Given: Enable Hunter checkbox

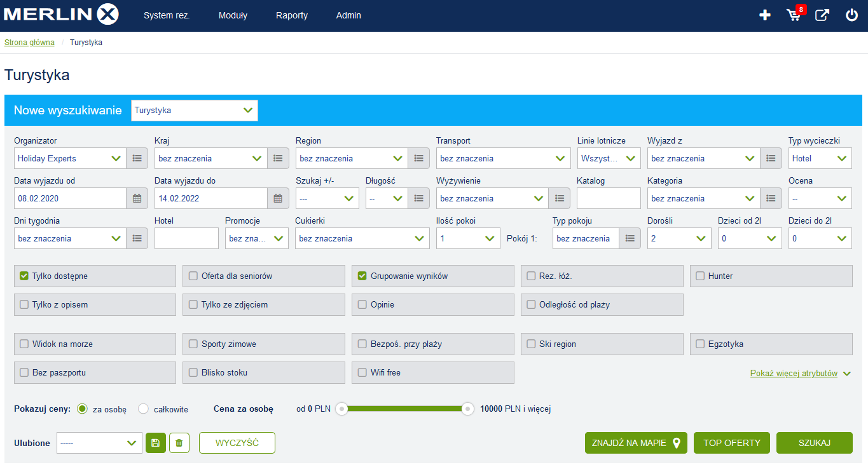Looking at the screenshot, I should pos(700,276).
